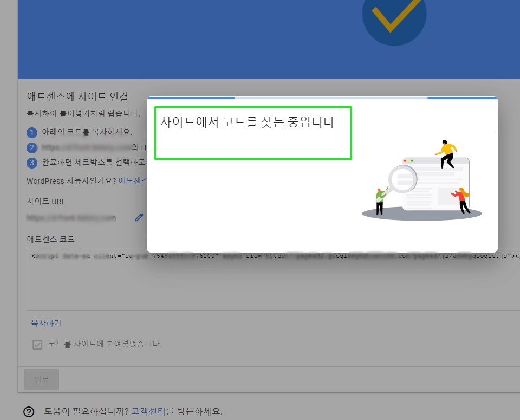
Task: Click the '사이트 URL' label
Action: [46, 202]
